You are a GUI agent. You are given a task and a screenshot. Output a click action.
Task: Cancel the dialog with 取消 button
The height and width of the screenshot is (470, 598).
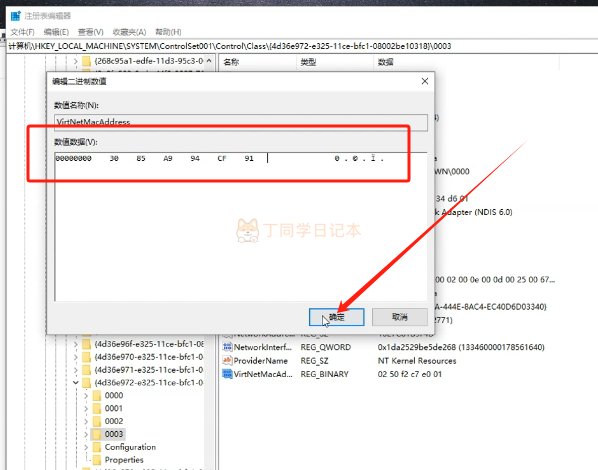[x=400, y=317]
